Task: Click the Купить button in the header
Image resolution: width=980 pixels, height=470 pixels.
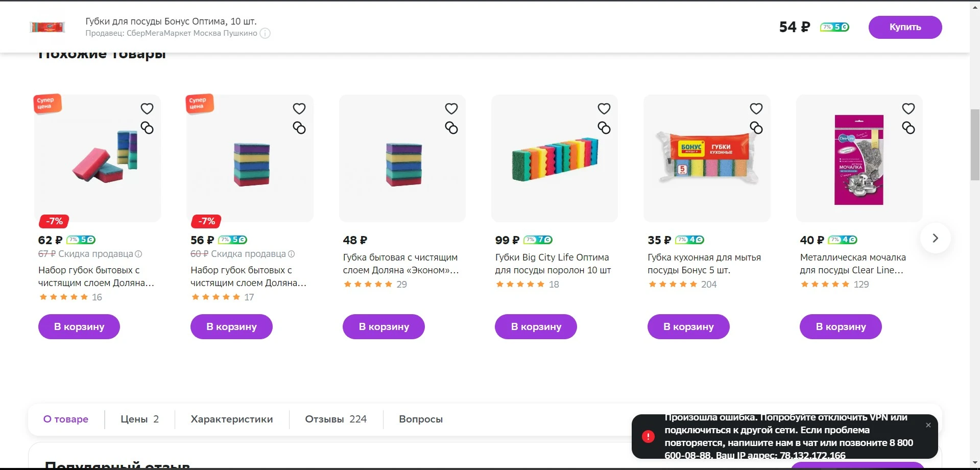Action: 905,27
